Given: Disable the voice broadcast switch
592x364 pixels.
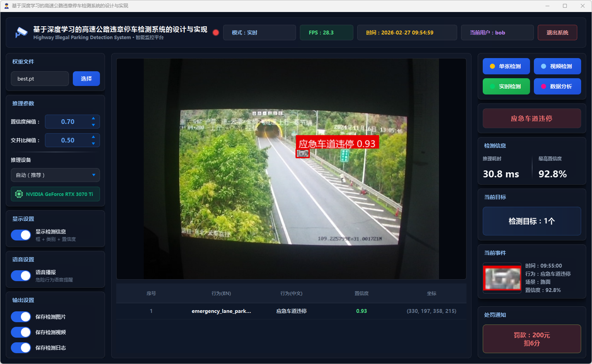Looking at the screenshot, I should point(21,276).
